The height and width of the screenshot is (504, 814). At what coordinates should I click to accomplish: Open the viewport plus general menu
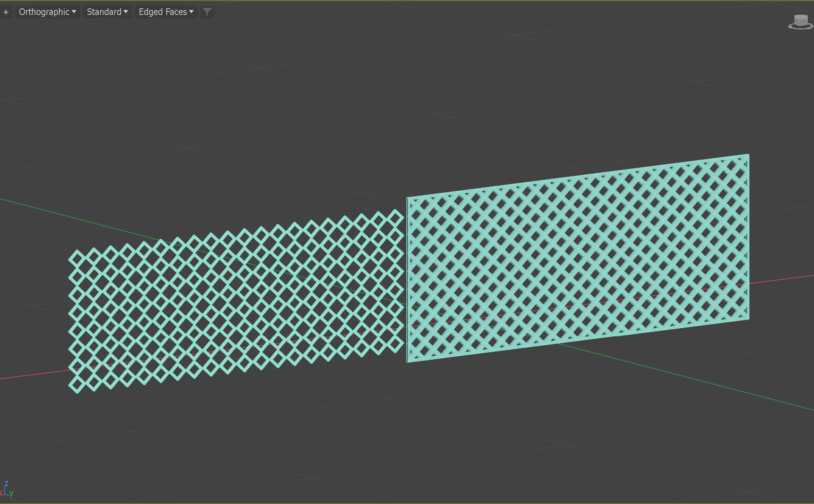(6, 12)
